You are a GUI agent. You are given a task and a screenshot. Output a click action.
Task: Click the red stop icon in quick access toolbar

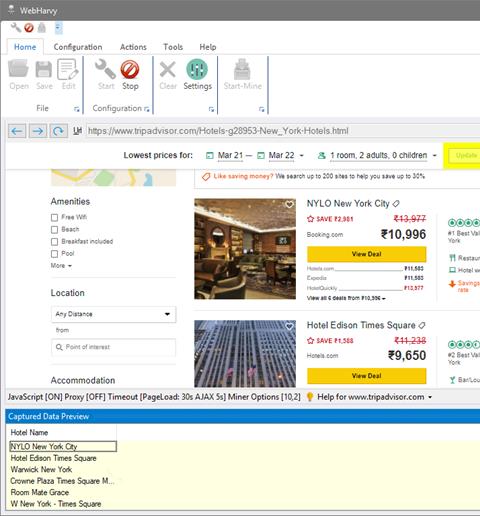pyautogui.click(x=29, y=28)
